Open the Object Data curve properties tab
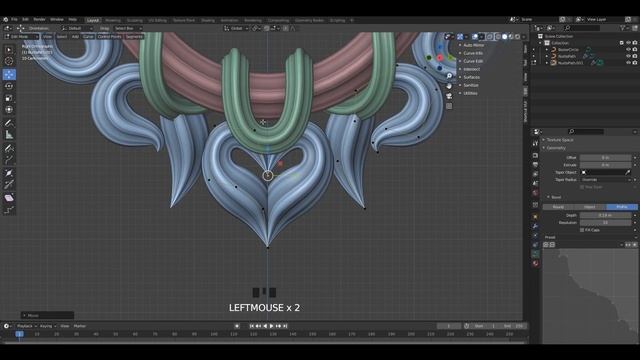Viewport: 640px width, 360px height. [x=535, y=254]
